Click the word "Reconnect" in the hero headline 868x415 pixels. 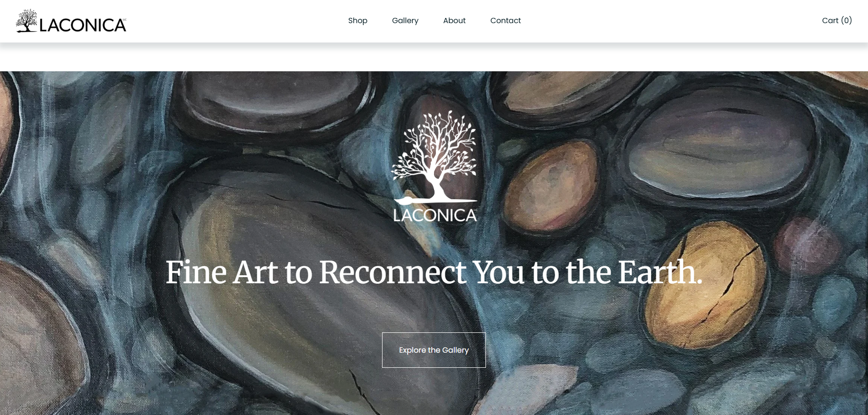point(392,272)
